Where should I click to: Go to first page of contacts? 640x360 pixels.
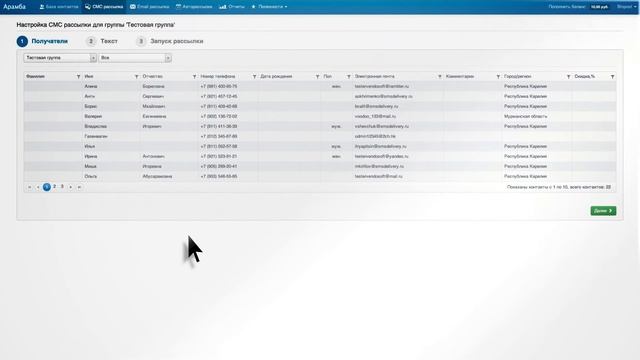[29, 187]
